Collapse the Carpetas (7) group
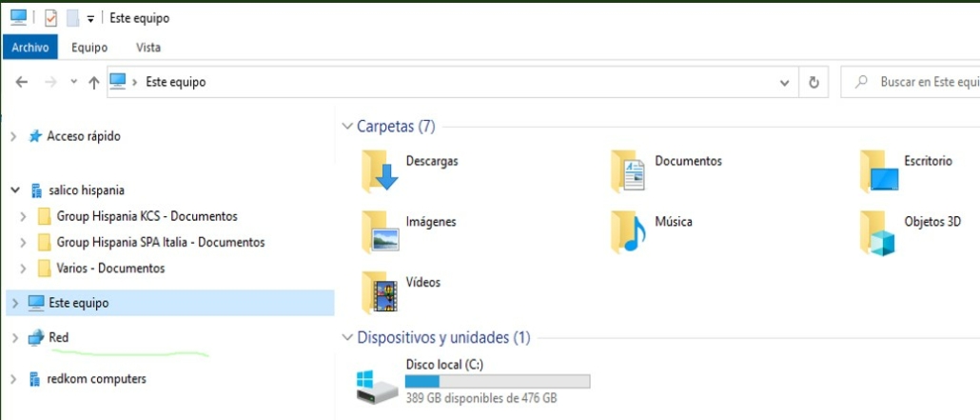This screenshot has height=420, width=980. point(347,127)
